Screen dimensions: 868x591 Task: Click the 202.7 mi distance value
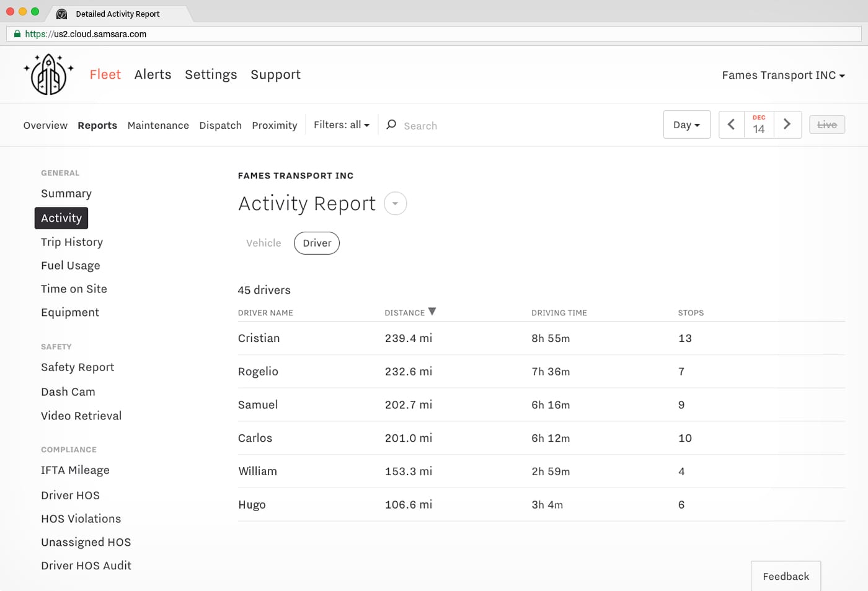(409, 405)
